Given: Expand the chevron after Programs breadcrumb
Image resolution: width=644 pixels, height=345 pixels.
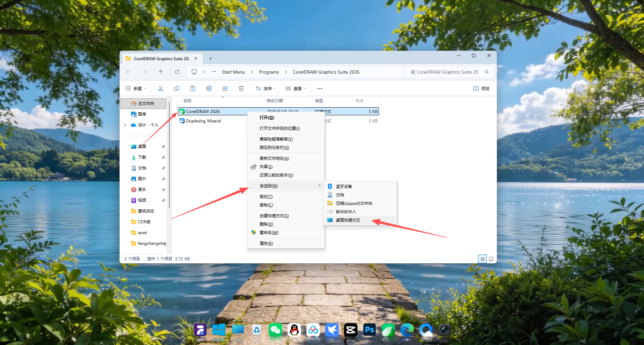Looking at the screenshot, I should [x=286, y=72].
